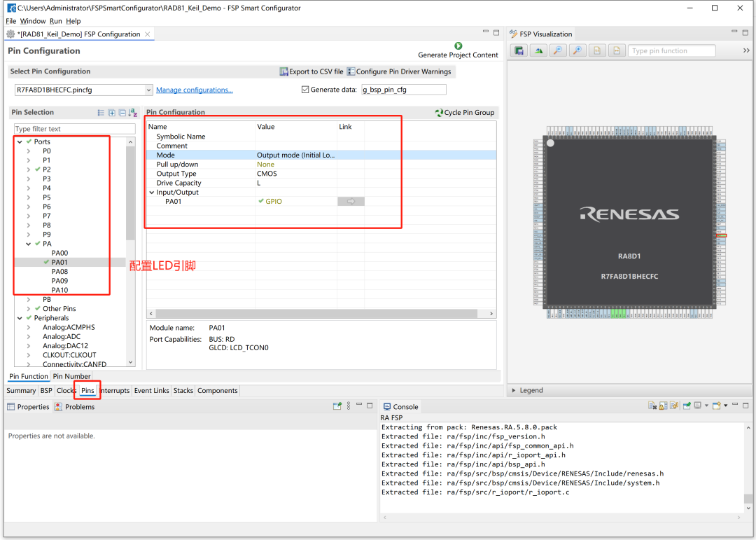Image resolution: width=756 pixels, height=540 pixels.
Task: Click the save image icon in FSP Visualization
Action: click(519, 50)
